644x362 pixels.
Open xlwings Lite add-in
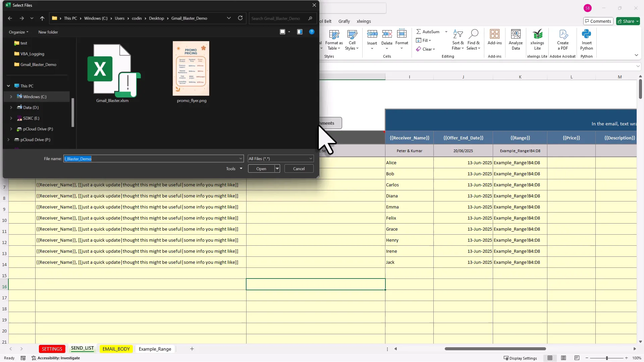pyautogui.click(x=537, y=40)
